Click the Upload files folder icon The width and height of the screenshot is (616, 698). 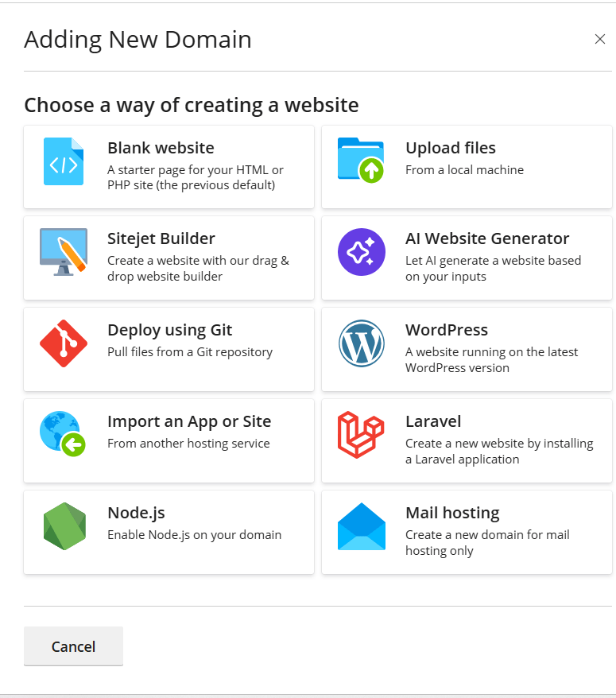point(361,161)
